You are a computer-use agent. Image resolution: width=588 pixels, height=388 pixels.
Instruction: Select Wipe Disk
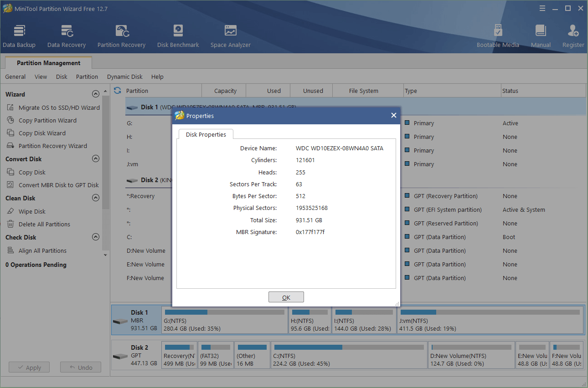coord(26,211)
